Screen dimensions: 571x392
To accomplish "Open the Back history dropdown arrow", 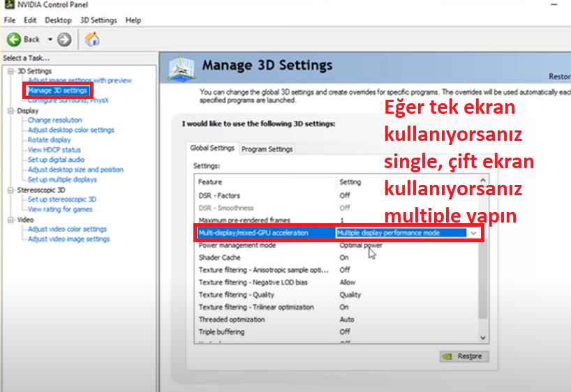I will (50, 39).
